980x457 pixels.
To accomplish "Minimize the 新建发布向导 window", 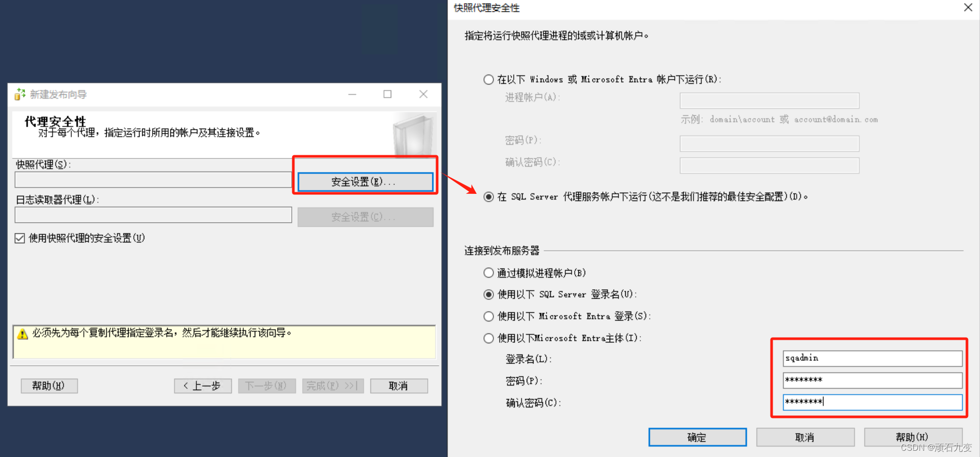I will click(x=352, y=94).
